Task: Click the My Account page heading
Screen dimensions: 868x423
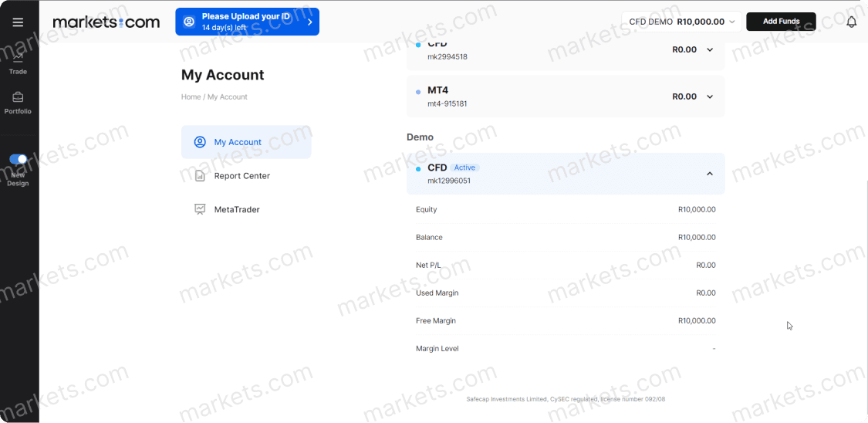Action: tap(223, 75)
